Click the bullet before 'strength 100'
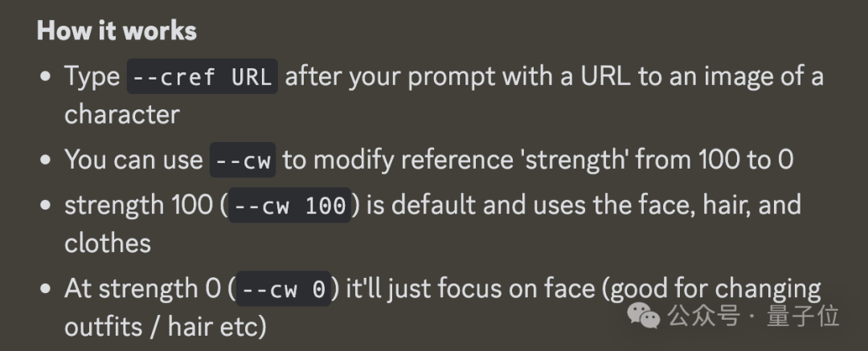Viewport: 868px width, 351px height. click(x=47, y=206)
